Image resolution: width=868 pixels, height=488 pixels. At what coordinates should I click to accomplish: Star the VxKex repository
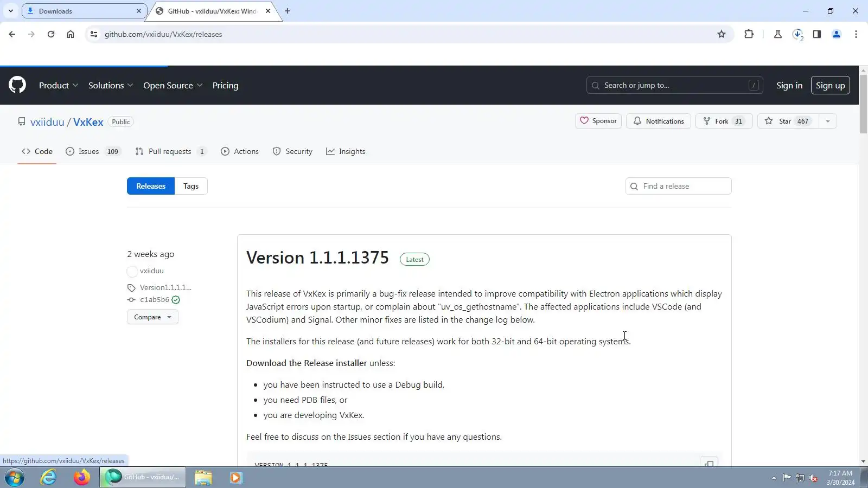coord(788,121)
